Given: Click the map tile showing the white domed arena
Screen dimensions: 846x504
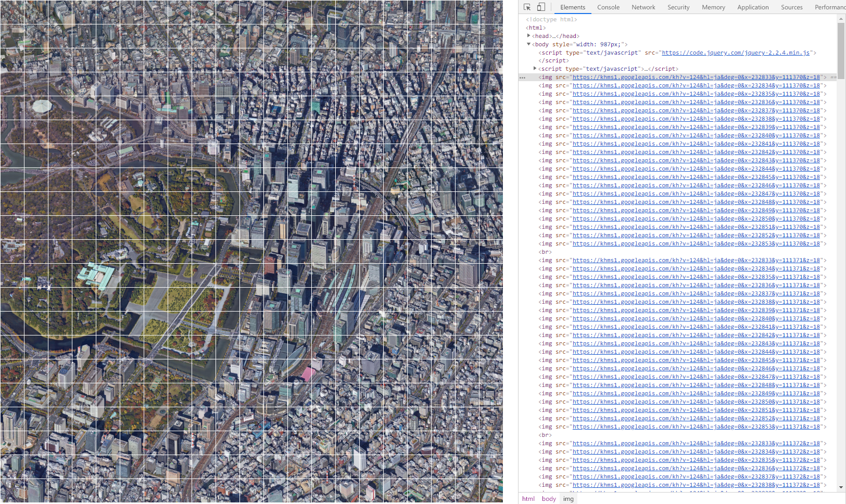Looking at the screenshot, I should coord(36,108).
